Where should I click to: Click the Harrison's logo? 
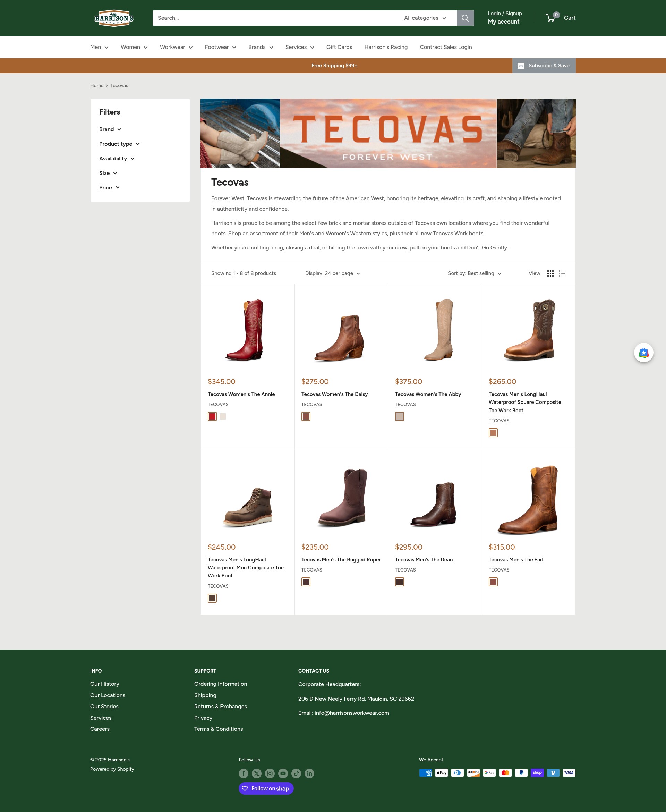[x=114, y=18]
